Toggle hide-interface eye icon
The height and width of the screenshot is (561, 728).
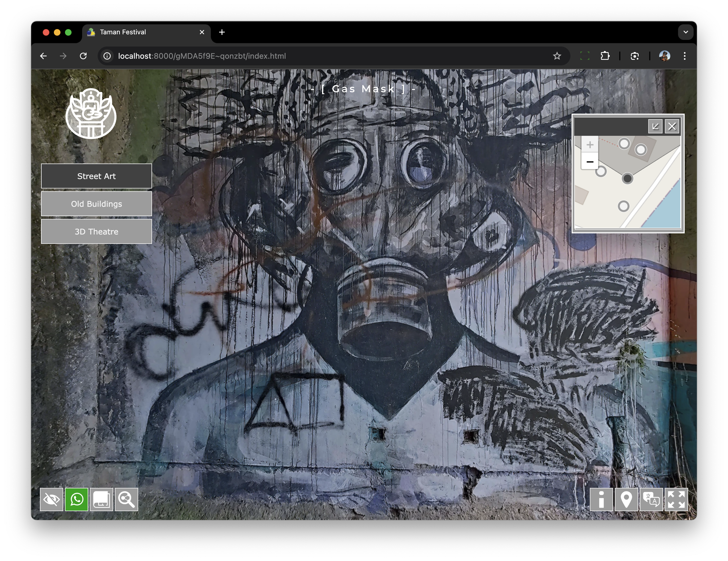click(51, 499)
